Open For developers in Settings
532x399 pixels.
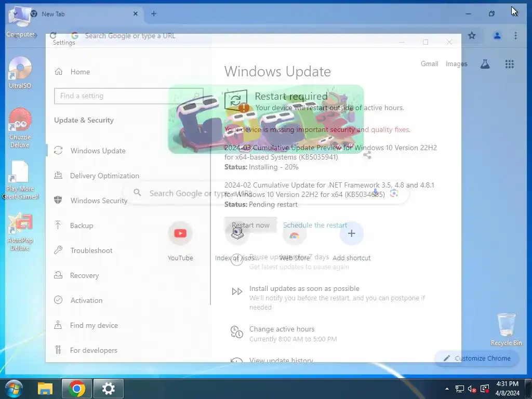tap(86, 350)
